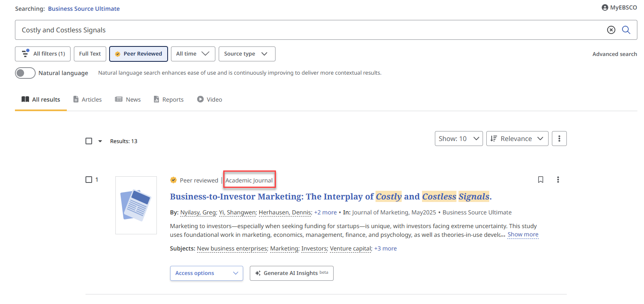Bookmark the Business-to-Investor Marketing article
Image resolution: width=644 pixels, height=304 pixels.
540,179
